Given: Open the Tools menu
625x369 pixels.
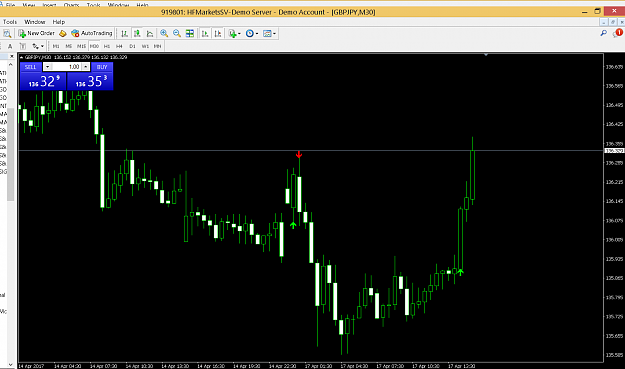Looking at the screenshot, I should coord(10,22).
